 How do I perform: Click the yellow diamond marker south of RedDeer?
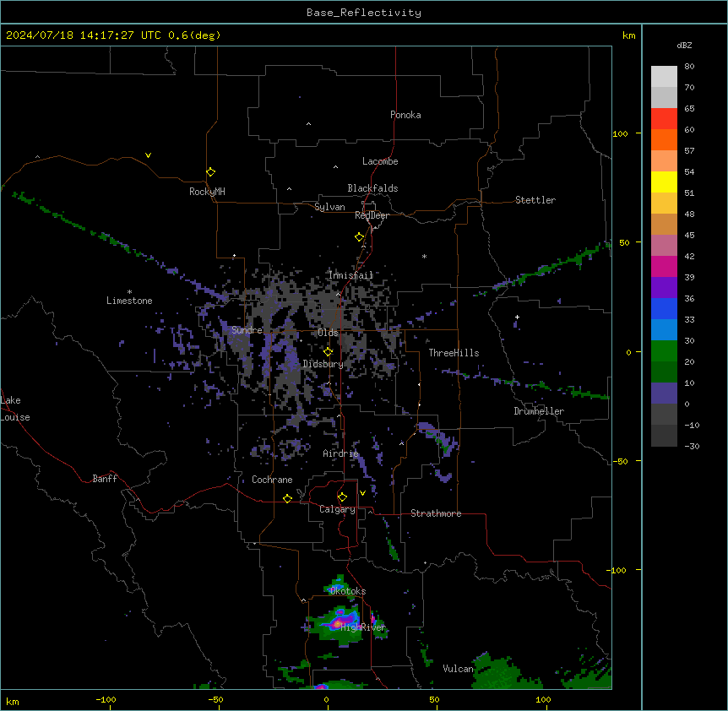coord(360,237)
